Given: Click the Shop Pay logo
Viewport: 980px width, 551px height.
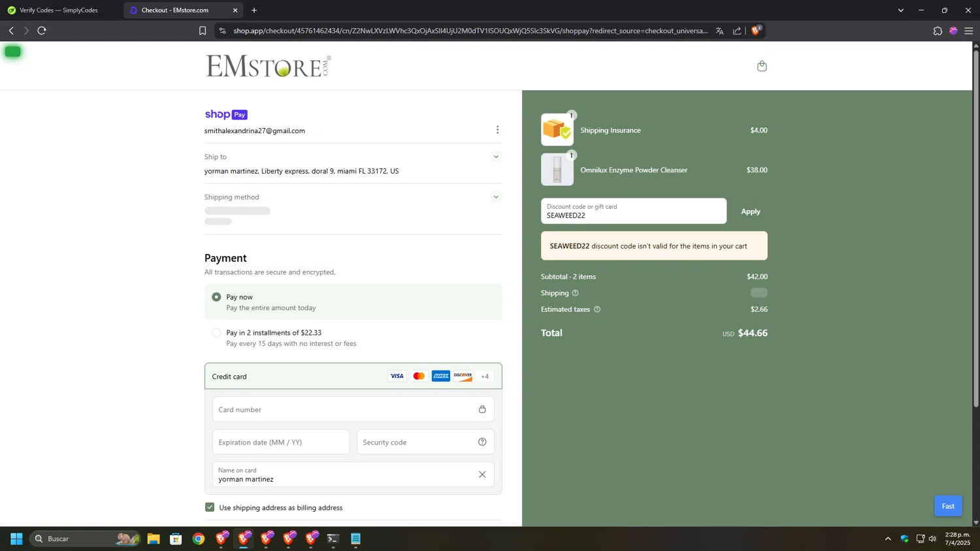Looking at the screenshot, I should click(x=226, y=114).
